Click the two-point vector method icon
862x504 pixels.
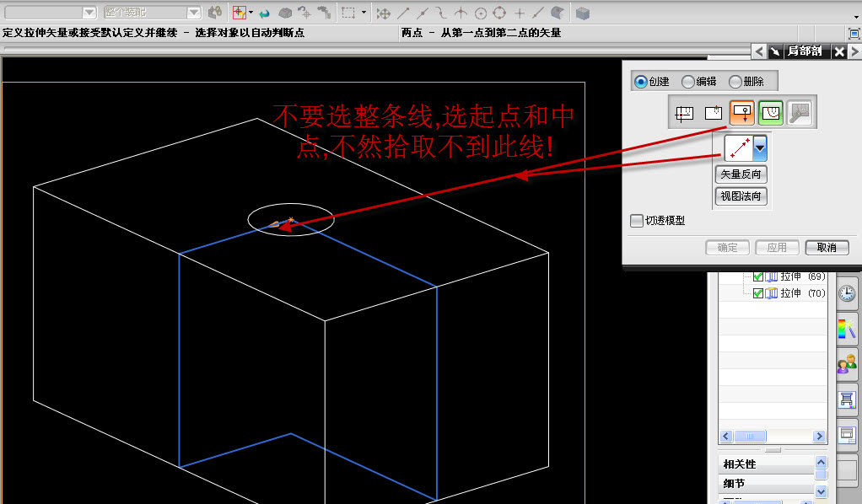click(x=739, y=147)
